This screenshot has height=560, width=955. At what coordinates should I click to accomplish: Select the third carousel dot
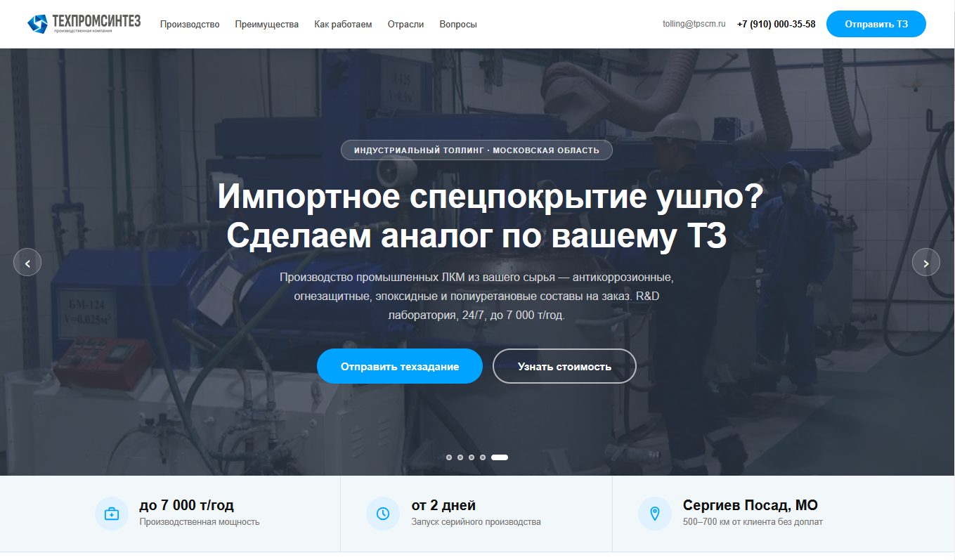tap(472, 457)
